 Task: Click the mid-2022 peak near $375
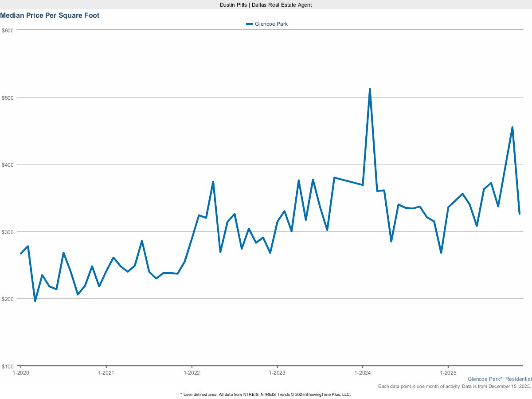point(213,181)
